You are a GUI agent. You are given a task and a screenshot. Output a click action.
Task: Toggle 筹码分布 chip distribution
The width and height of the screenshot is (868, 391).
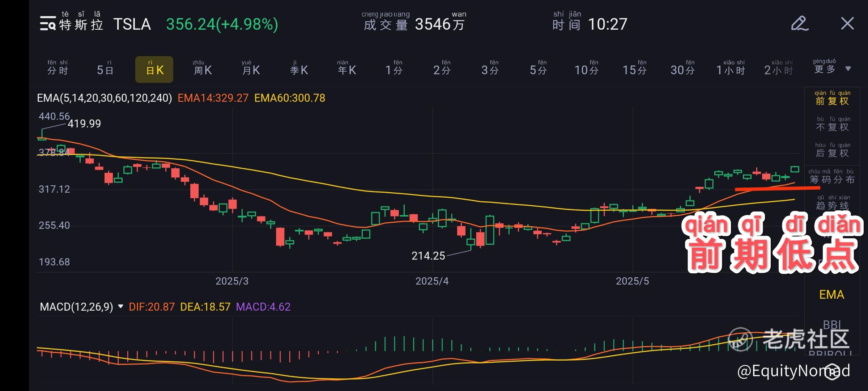[x=832, y=177]
